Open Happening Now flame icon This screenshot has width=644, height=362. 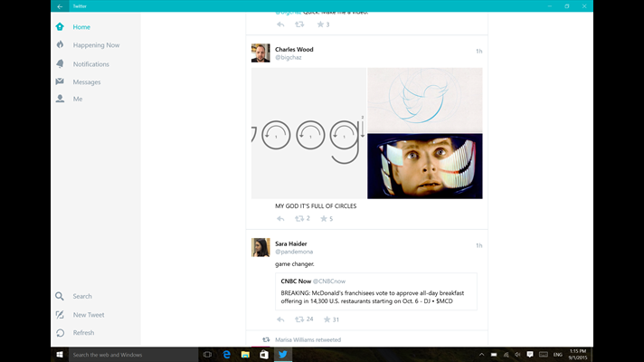pos(60,44)
